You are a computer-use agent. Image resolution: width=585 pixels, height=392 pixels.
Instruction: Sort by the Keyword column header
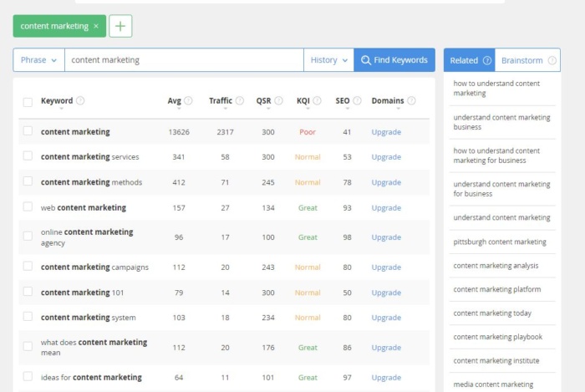click(x=57, y=100)
